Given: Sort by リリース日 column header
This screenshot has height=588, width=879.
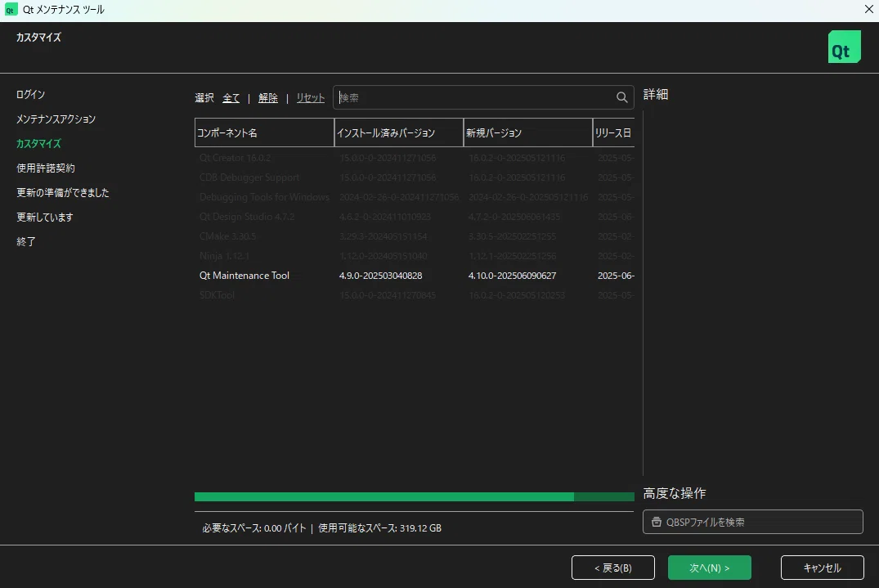Looking at the screenshot, I should (x=614, y=132).
